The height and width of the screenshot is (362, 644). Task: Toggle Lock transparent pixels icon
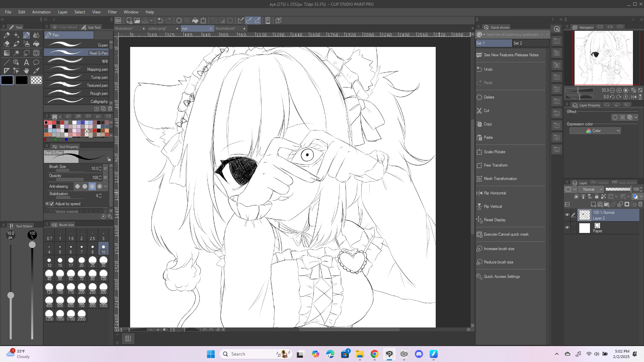(603, 196)
